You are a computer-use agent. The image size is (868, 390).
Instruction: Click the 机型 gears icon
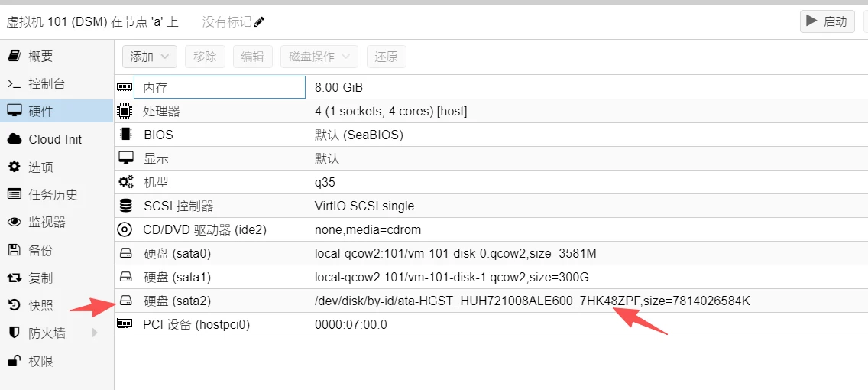point(125,182)
